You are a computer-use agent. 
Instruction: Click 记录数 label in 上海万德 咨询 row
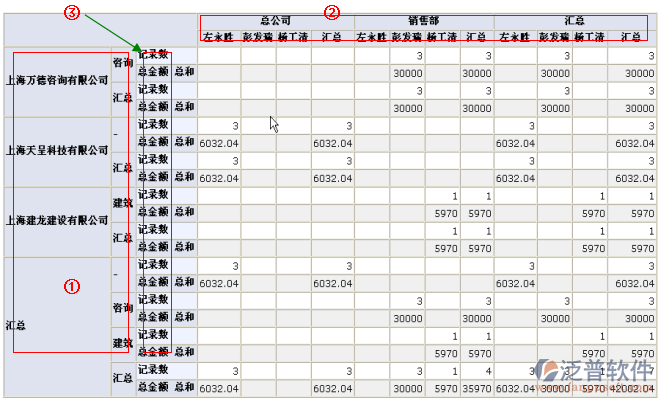[153, 55]
